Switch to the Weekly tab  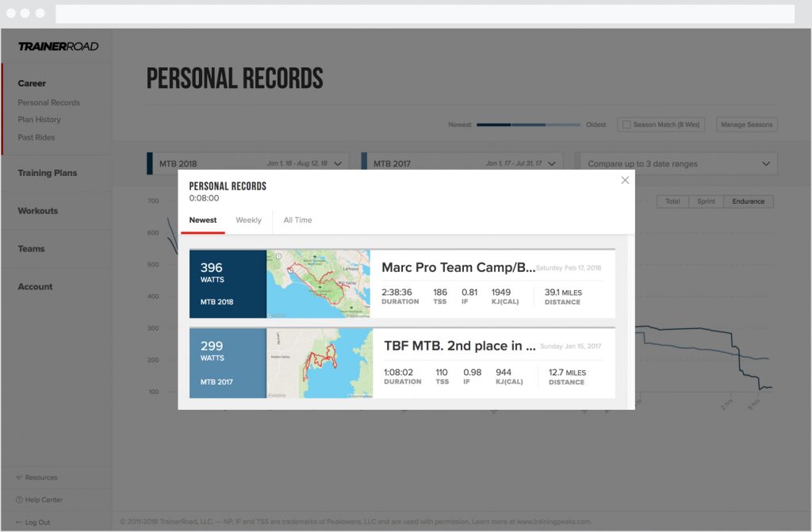click(248, 220)
